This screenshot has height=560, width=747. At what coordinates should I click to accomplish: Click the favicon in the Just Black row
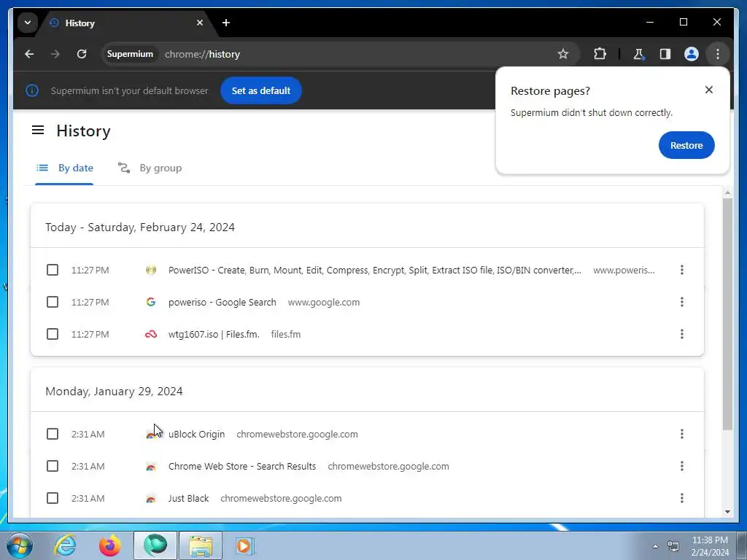pyautogui.click(x=150, y=499)
